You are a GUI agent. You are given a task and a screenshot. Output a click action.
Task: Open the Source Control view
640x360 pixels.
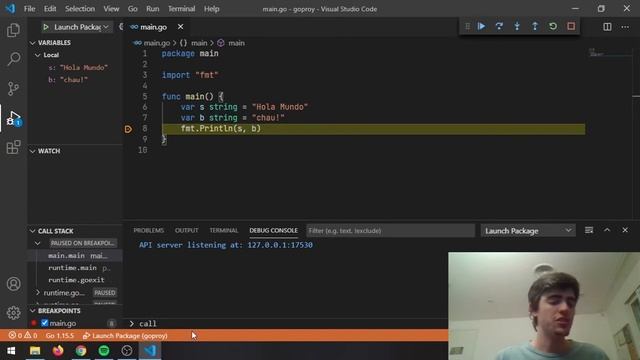pos(13,88)
